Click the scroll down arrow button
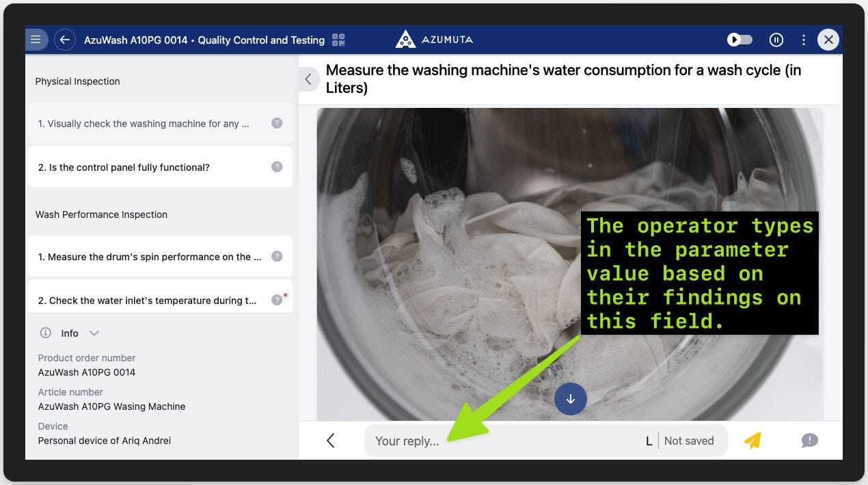 [571, 399]
